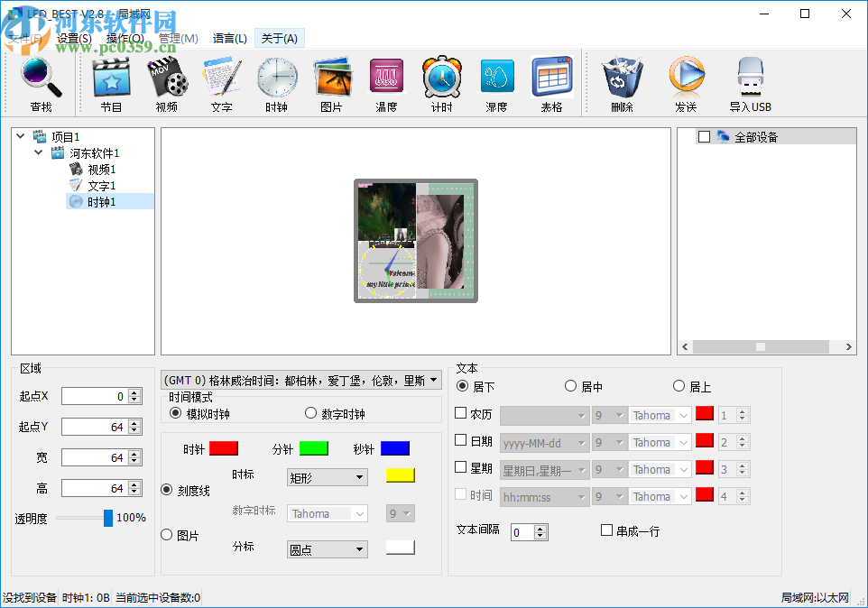Add a 温度 temperature display

[x=386, y=81]
